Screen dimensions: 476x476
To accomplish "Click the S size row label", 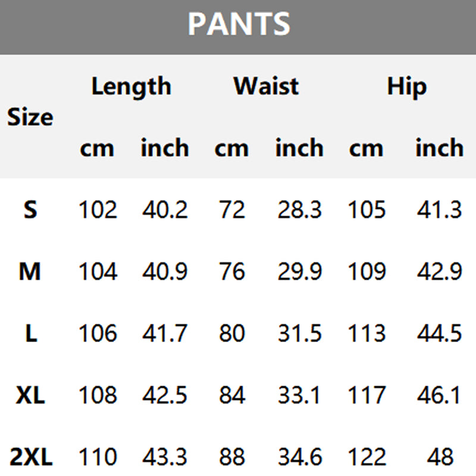I will pyautogui.click(x=30, y=210).
